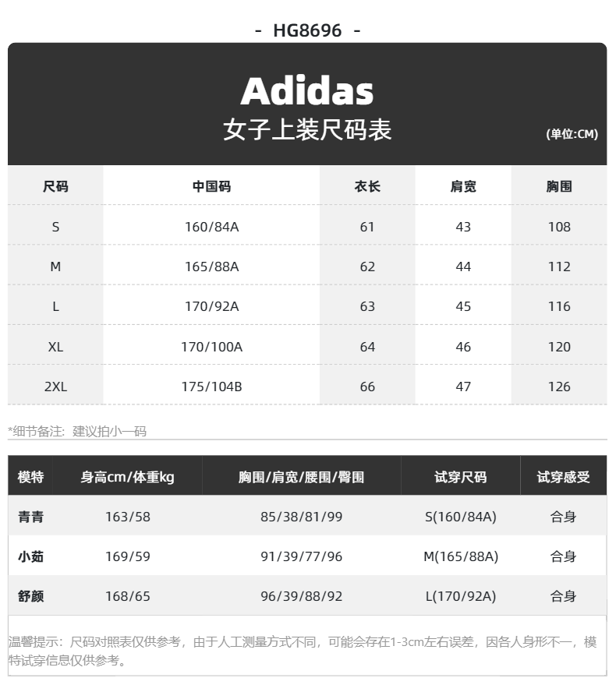Click the 肩宽 column header

pyautogui.click(x=463, y=186)
